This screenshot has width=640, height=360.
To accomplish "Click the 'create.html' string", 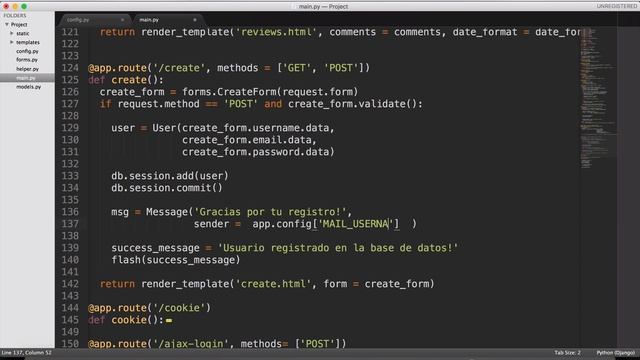I will tap(273, 284).
